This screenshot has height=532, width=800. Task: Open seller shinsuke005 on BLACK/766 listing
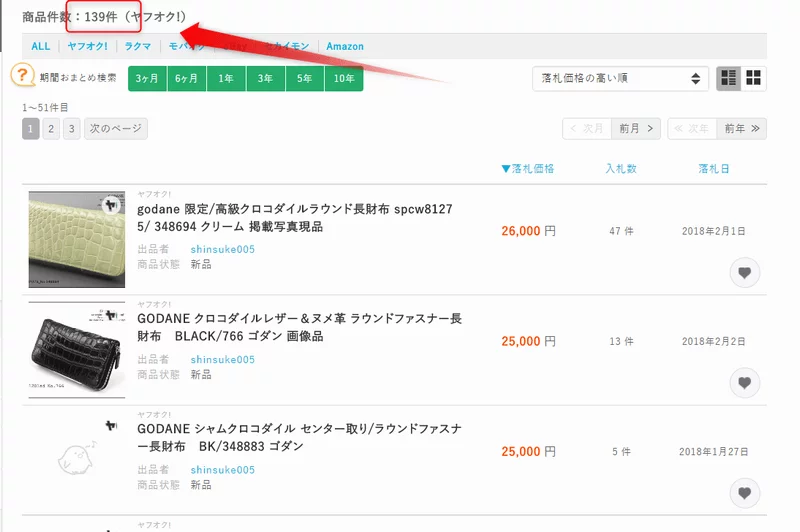(x=222, y=360)
